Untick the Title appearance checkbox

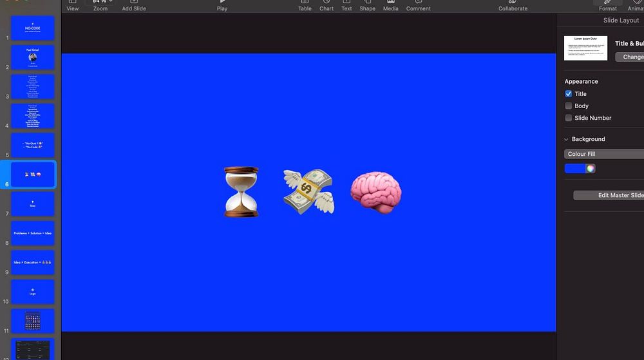[569, 94]
